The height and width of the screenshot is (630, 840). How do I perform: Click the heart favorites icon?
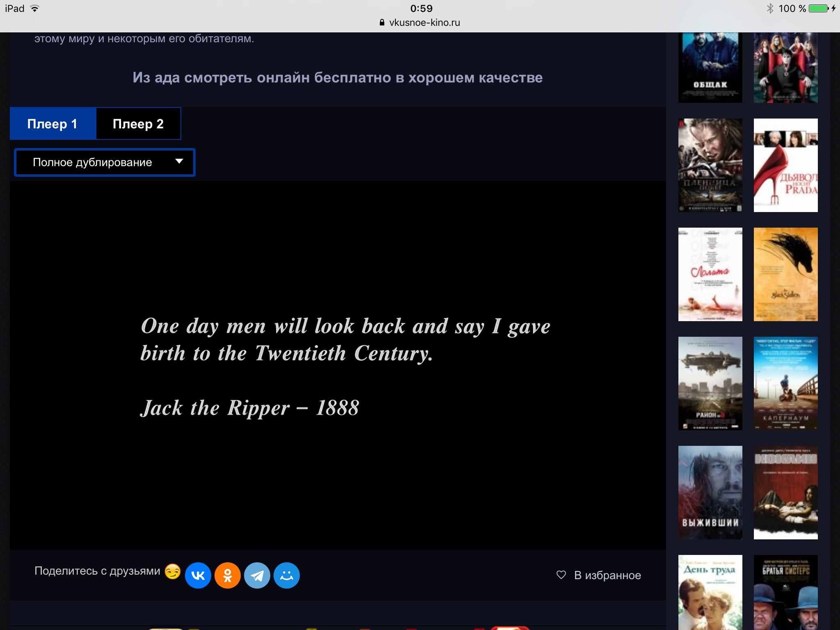[x=561, y=575]
